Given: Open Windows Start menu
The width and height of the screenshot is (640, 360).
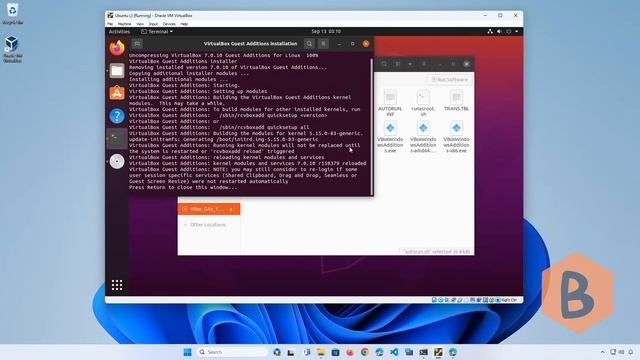Looking at the screenshot, I should (187, 352).
